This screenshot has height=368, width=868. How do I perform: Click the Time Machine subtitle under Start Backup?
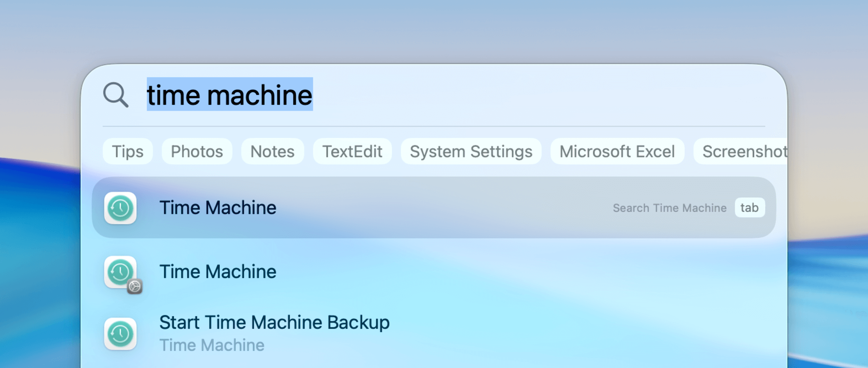pyautogui.click(x=212, y=345)
